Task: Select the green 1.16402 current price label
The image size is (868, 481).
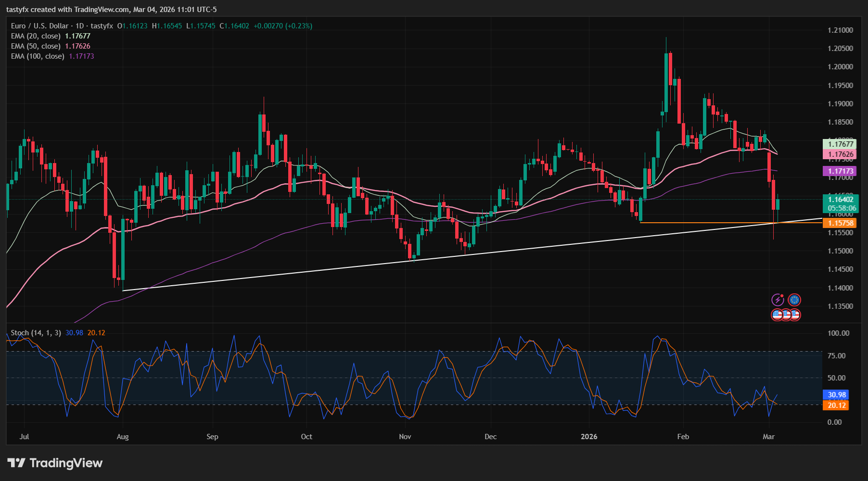Action: coord(839,199)
